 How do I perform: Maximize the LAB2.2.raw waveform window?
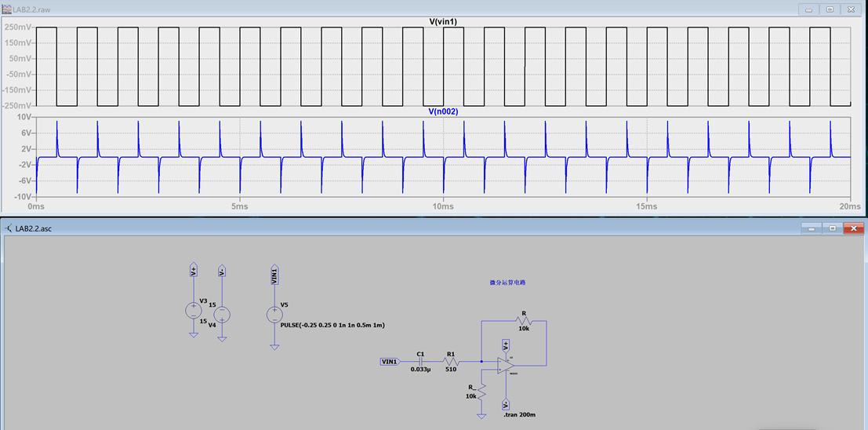830,9
